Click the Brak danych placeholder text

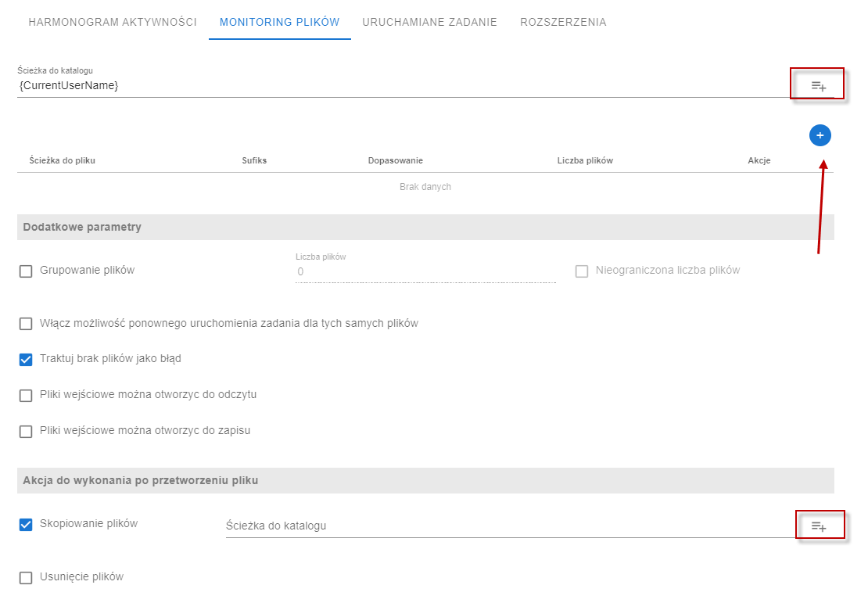[425, 187]
